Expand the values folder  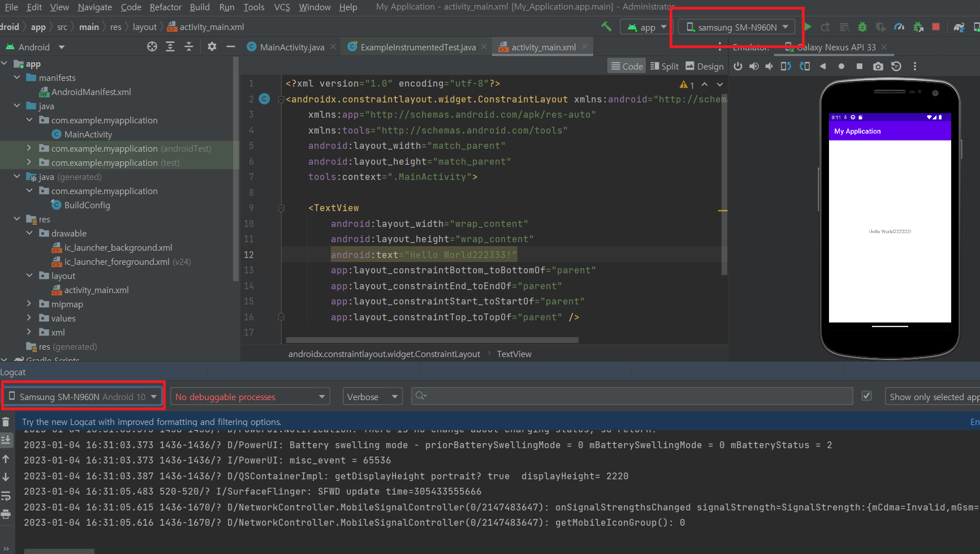(x=29, y=318)
